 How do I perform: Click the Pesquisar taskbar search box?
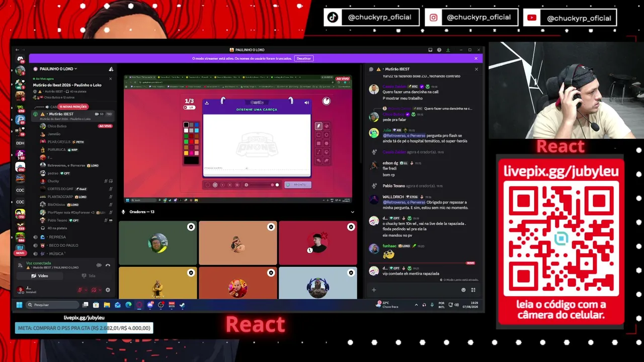(x=52, y=305)
